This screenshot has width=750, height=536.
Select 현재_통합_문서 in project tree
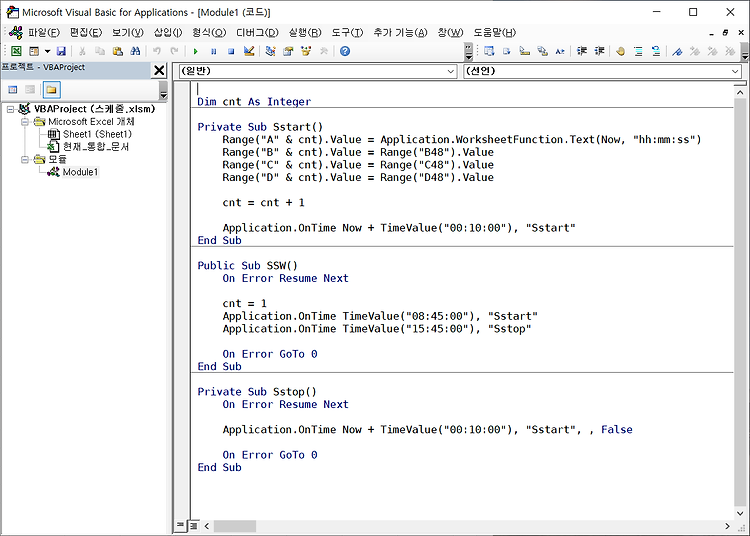95,147
